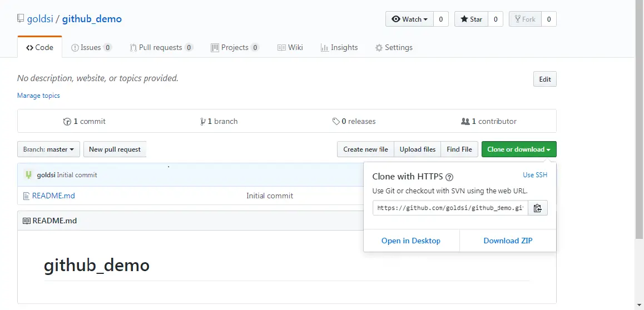Open the Watch dropdown
The width and height of the screenshot is (644, 310).
coord(409,19)
